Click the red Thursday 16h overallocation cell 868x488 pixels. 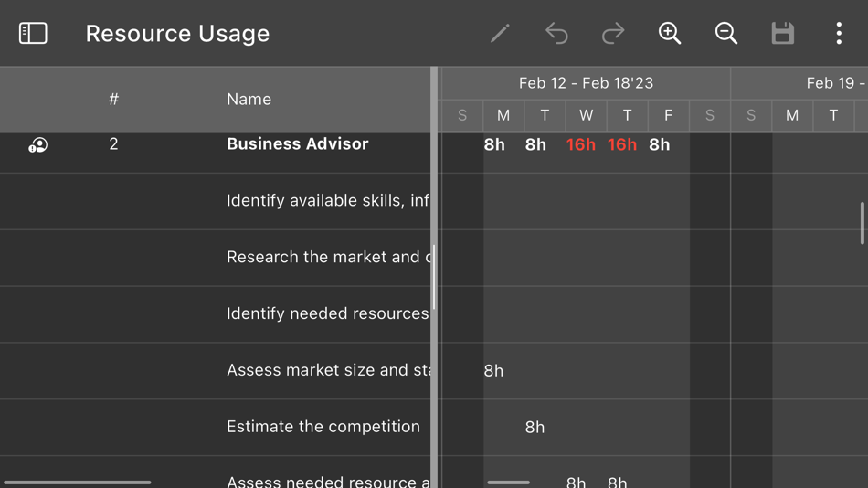coord(621,144)
